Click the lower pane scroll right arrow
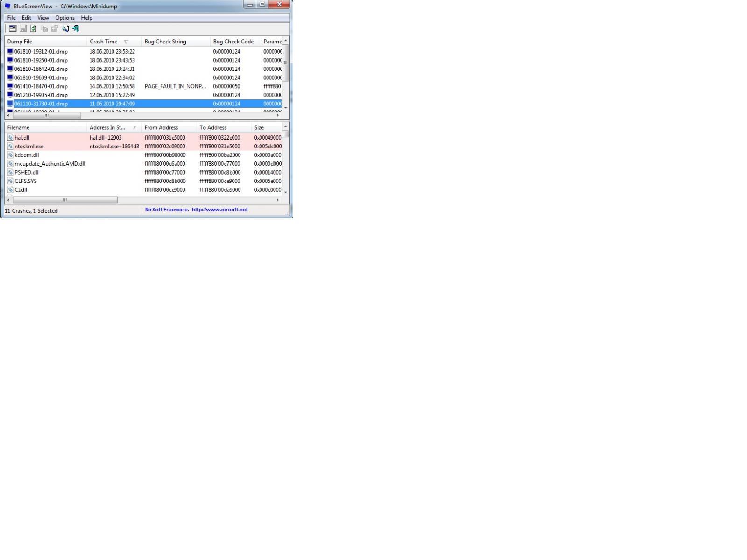Viewport: 747px width, 560px height. point(277,200)
